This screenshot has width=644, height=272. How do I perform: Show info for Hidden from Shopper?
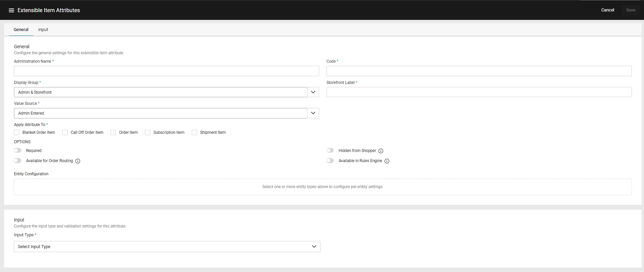pyautogui.click(x=381, y=151)
